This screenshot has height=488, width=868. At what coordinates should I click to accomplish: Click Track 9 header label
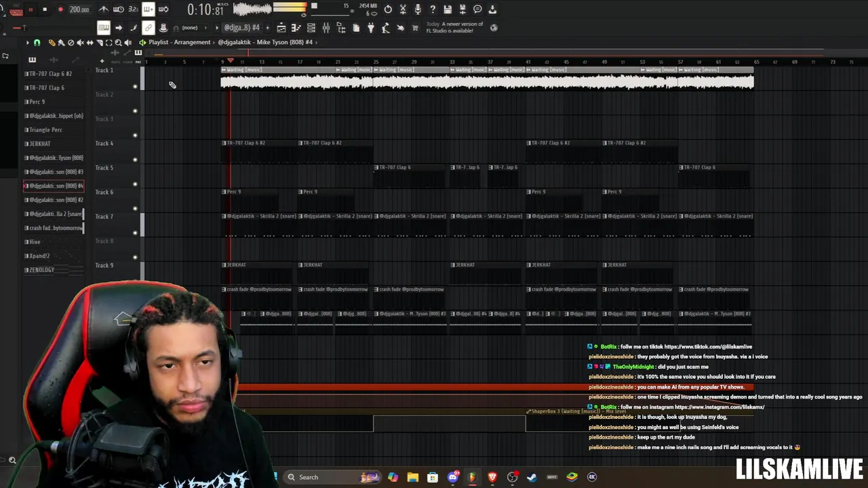coord(104,265)
